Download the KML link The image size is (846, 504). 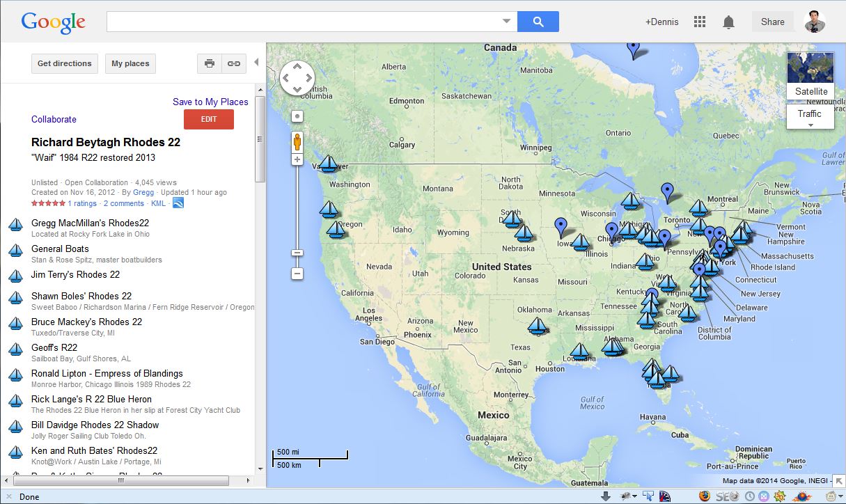[158, 203]
